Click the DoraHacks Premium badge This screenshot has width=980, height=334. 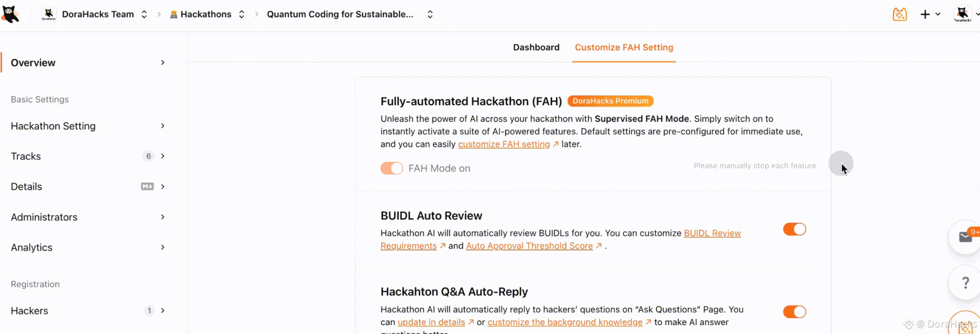610,101
